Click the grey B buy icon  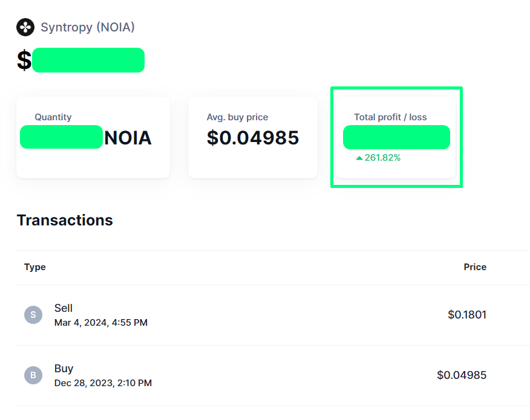tap(33, 375)
